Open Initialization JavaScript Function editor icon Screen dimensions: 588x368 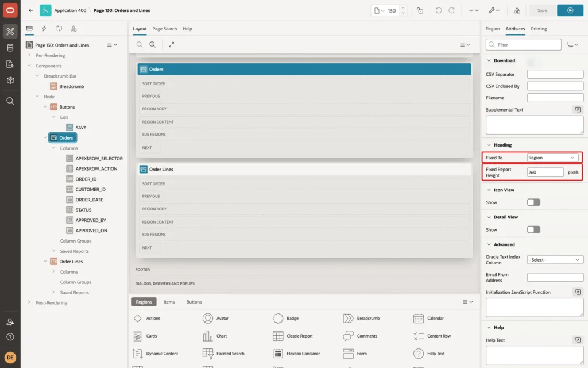point(578,292)
